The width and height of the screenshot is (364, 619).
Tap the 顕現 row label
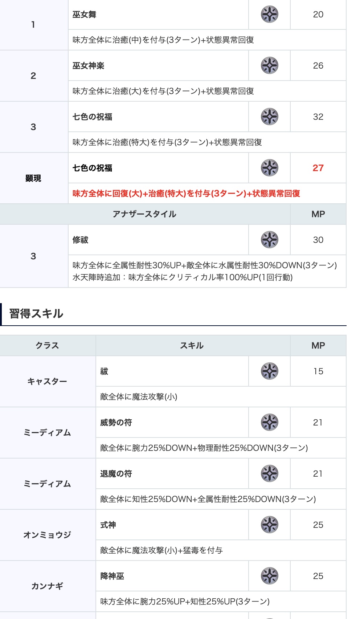(x=33, y=178)
